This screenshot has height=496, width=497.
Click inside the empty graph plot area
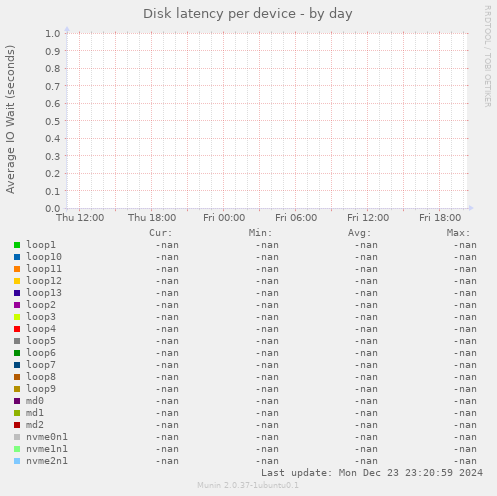(267, 121)
